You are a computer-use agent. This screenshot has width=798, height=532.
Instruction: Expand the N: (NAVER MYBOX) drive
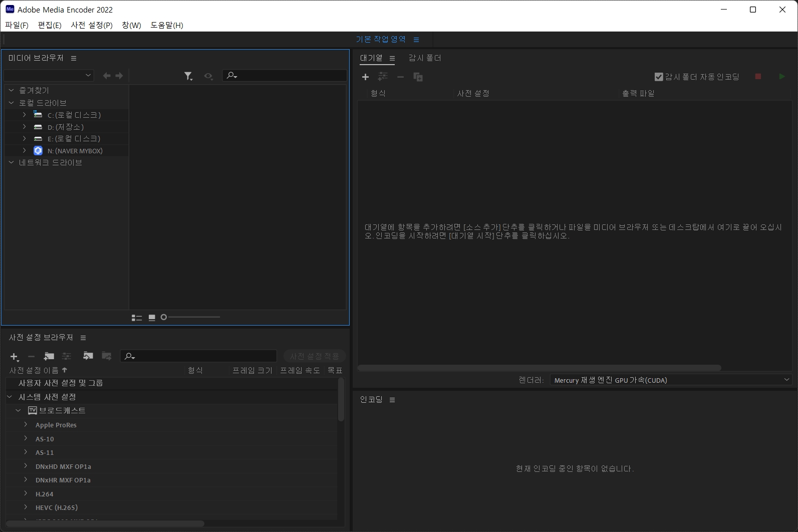pos(24,150)
